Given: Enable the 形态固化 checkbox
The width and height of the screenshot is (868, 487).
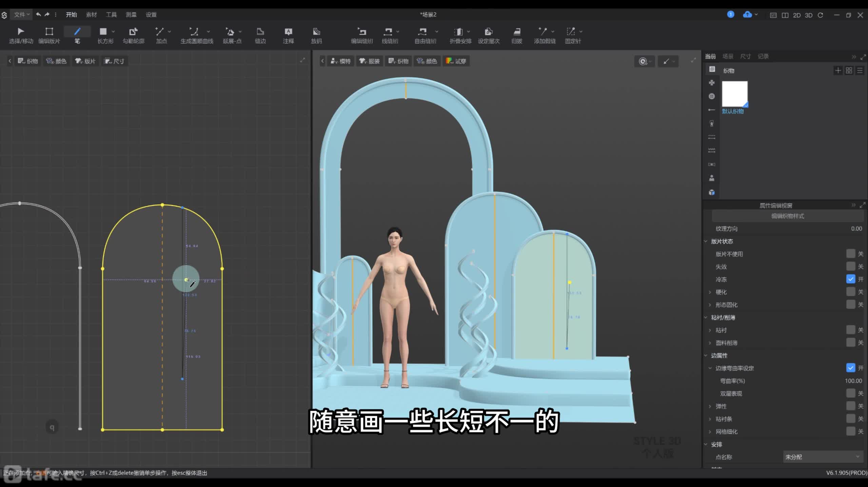Looking at the screenshot, I should (x=850, y=305).
